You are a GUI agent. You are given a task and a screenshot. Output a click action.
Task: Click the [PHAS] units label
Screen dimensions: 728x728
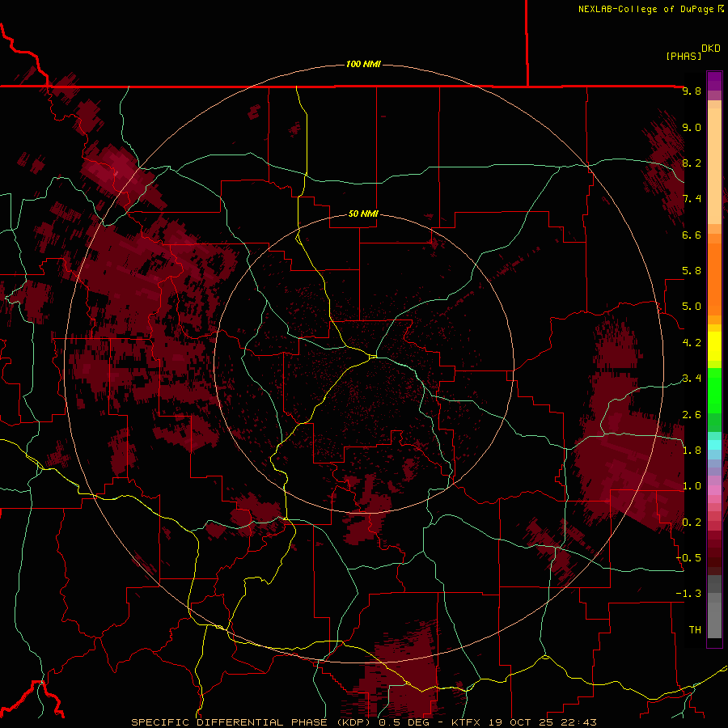(684, 57)
